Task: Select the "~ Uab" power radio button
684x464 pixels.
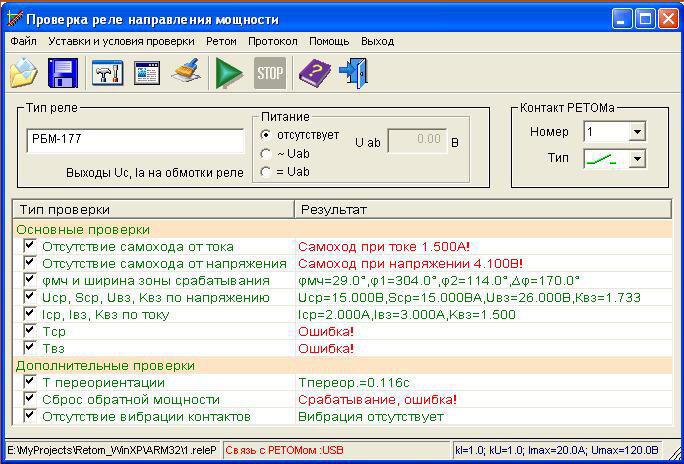Action: click(266, 153)
